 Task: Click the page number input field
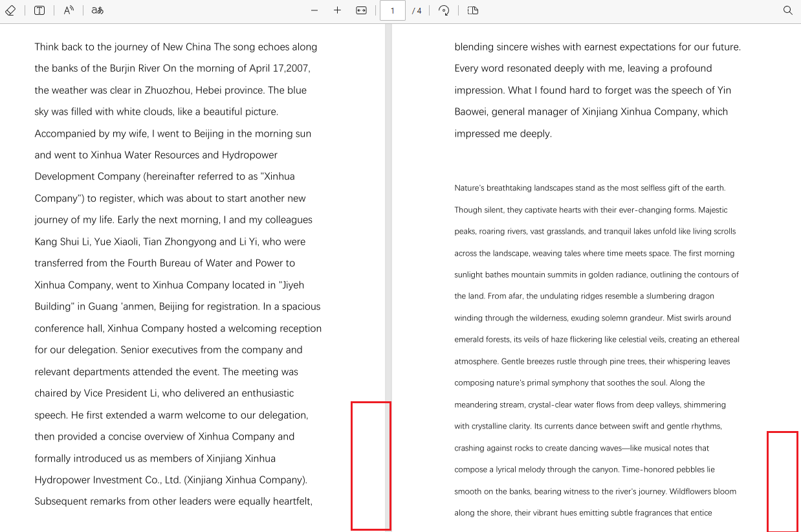tap(393, 10)
